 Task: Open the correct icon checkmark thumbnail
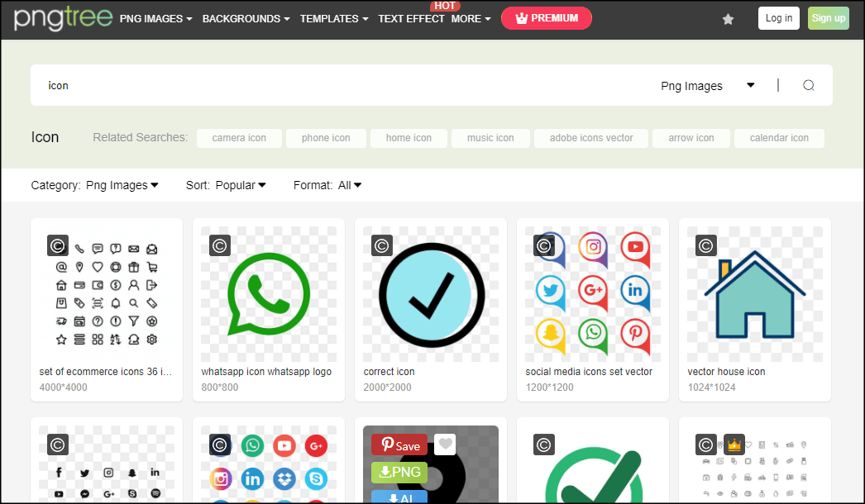click(x=431, y=294)
